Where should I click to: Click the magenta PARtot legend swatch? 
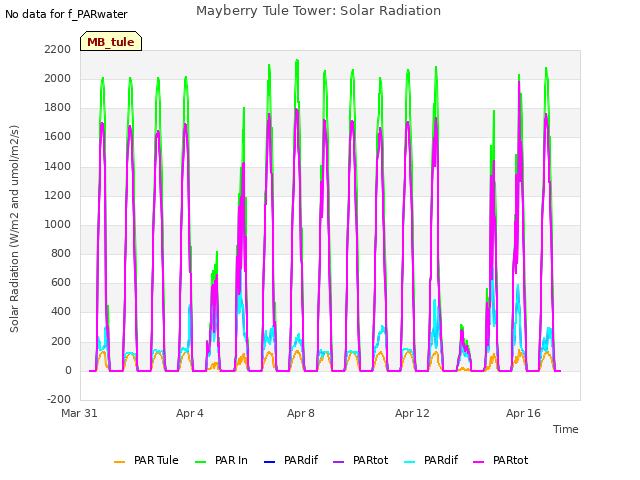[478, 462]
